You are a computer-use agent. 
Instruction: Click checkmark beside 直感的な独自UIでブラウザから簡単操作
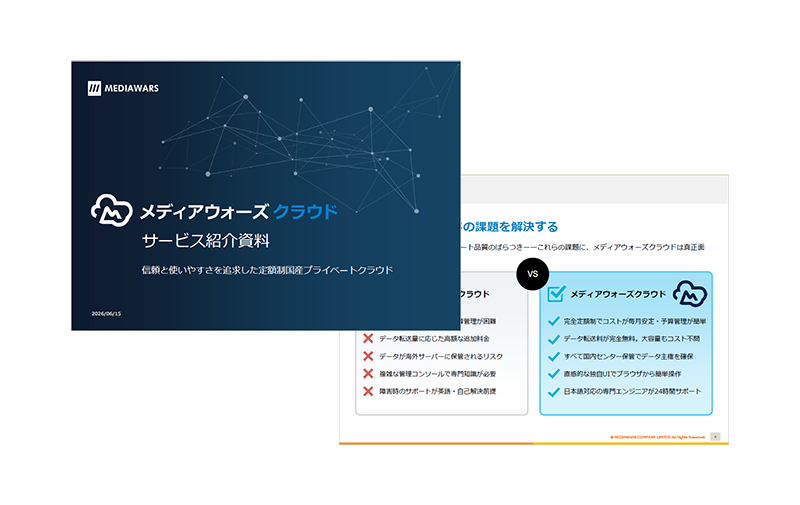[x=554, y=374]
